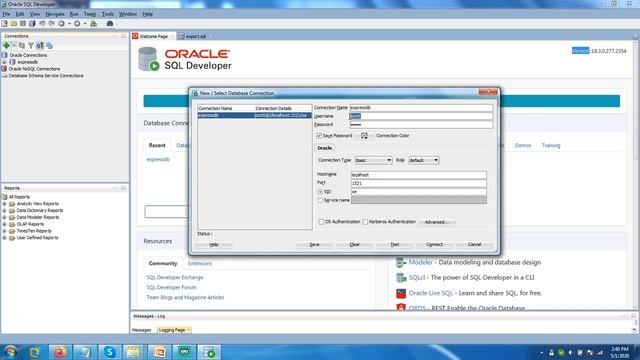Select the Service name radio button

tap(320, 200)
